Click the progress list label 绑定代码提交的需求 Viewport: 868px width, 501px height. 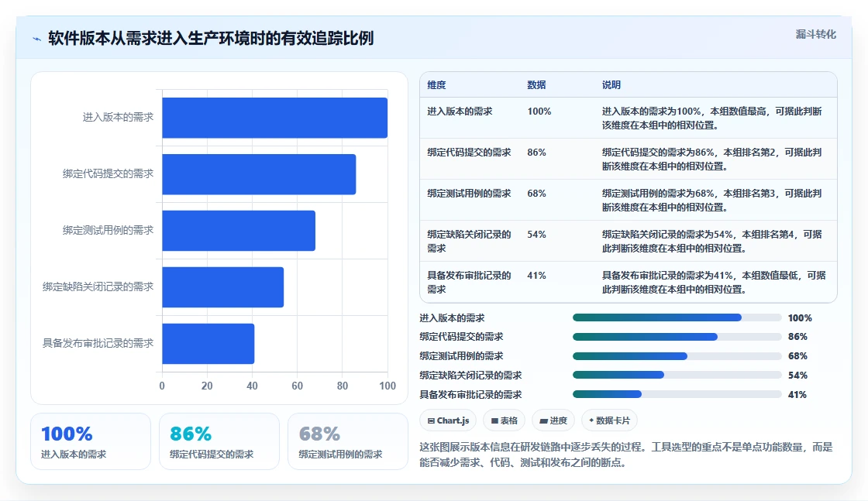[461, 337]
